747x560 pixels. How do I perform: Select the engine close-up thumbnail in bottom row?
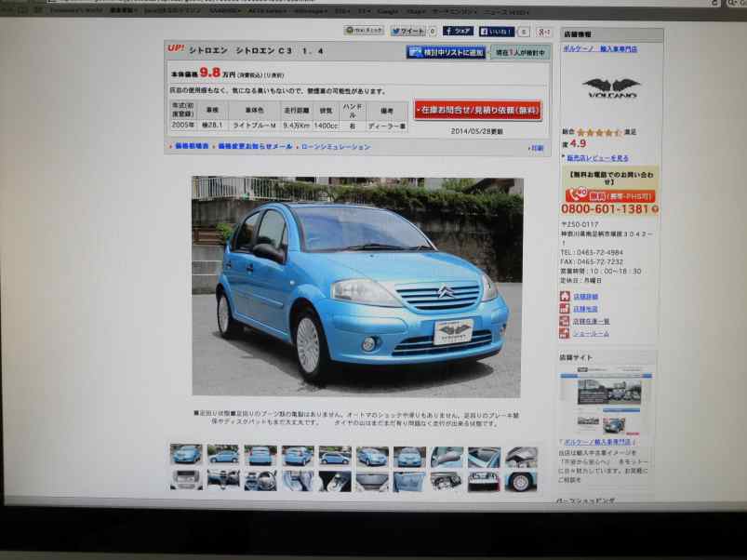[447, 482]
